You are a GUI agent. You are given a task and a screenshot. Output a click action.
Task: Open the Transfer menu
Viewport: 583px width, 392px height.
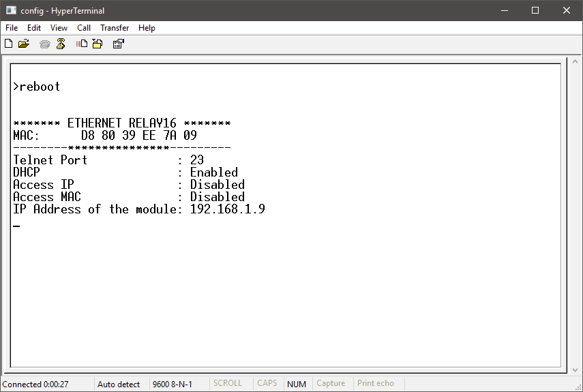(x=115, y=28)
